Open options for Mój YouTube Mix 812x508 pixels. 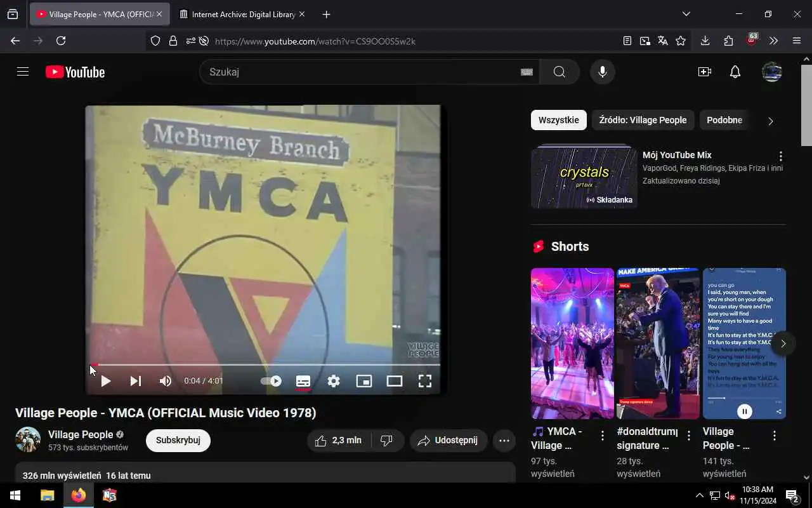click(781, 156)
